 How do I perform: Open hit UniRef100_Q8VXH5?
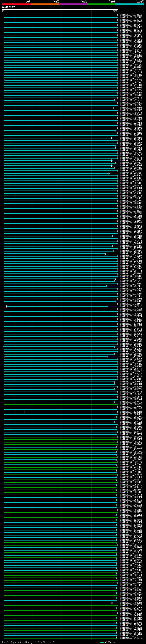point(131,236)
